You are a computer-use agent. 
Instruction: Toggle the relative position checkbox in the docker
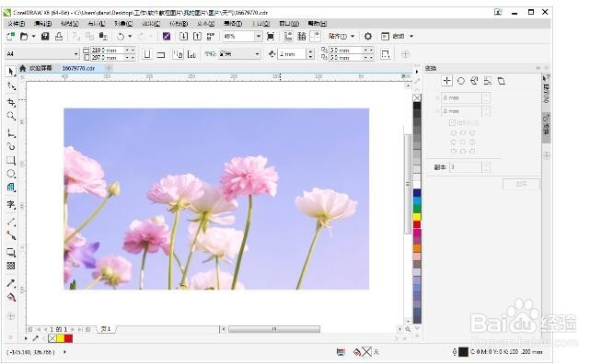coord(452,122)
